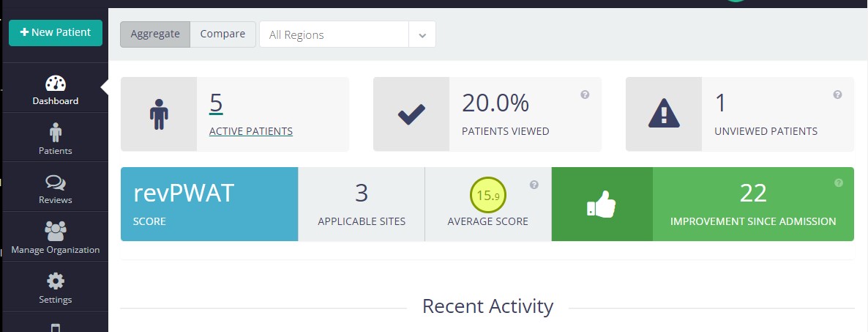Screen dimensions: 868x332
Task: Open help icon for Average Score
Action: (534, 185)
